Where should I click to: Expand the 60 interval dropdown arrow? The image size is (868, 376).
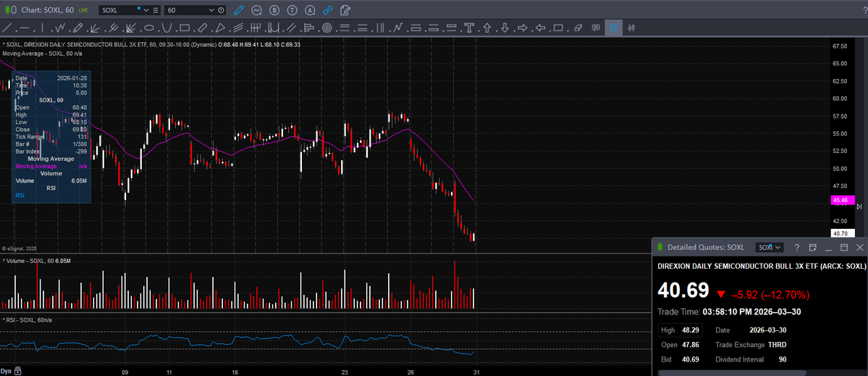click(211, 10)
